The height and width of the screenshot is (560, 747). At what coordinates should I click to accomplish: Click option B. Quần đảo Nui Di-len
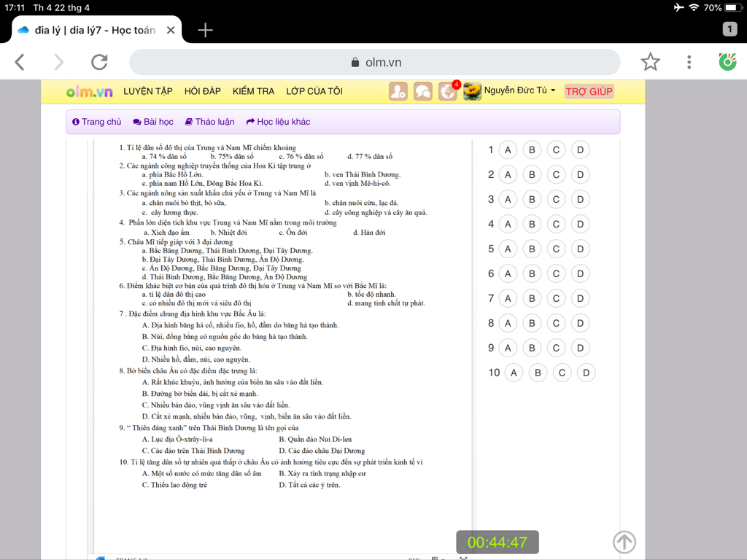pyautogui.click(x=315, y=439)
